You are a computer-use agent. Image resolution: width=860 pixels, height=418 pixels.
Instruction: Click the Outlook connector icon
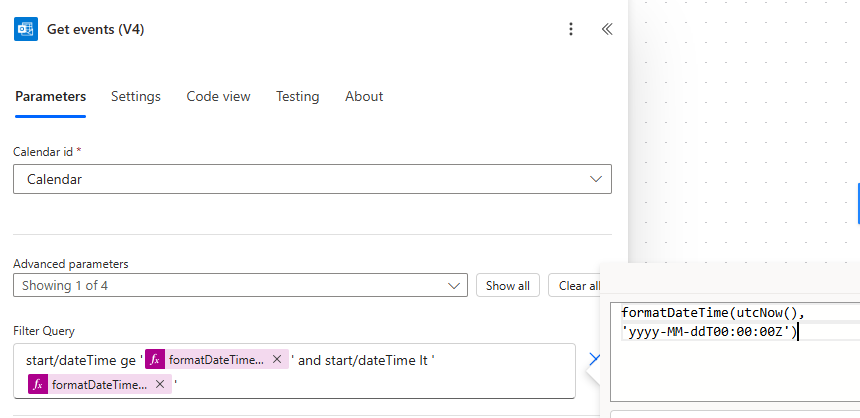coord(26,29)
